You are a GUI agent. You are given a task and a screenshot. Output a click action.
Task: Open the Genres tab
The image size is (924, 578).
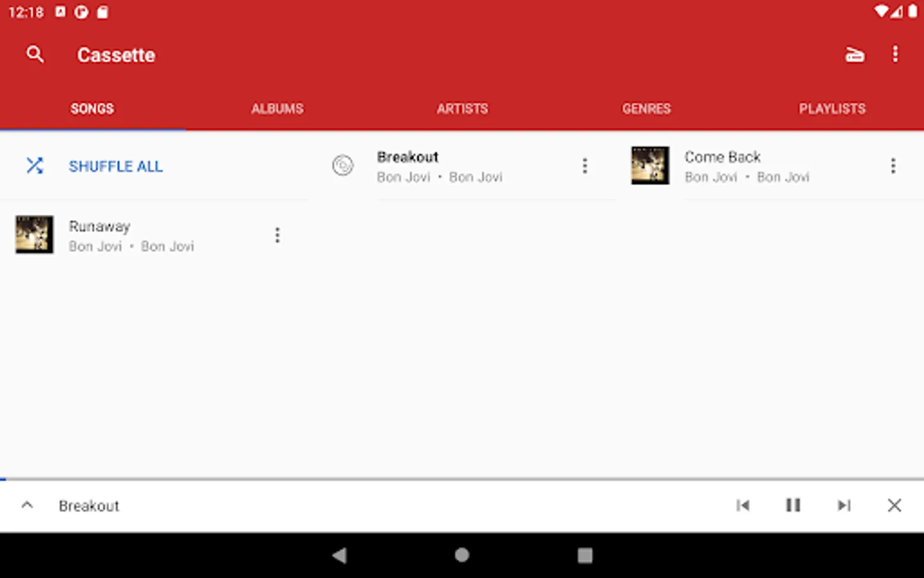click(x=646, y=109)
